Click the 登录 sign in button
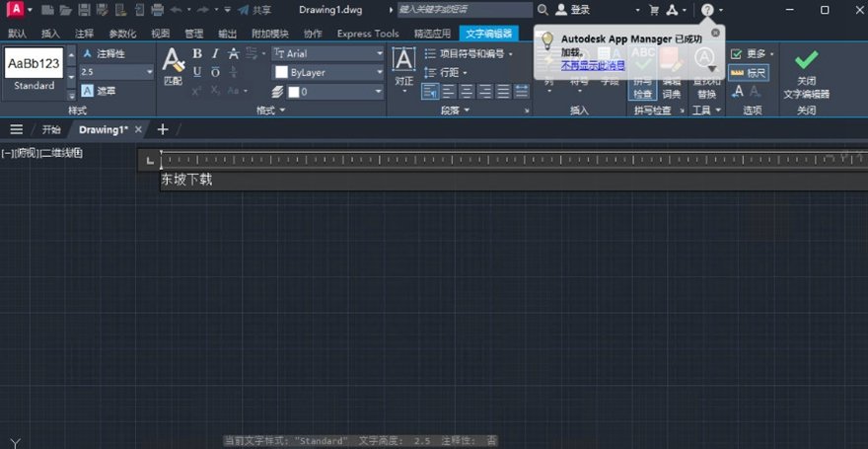 tap(573, 10)
